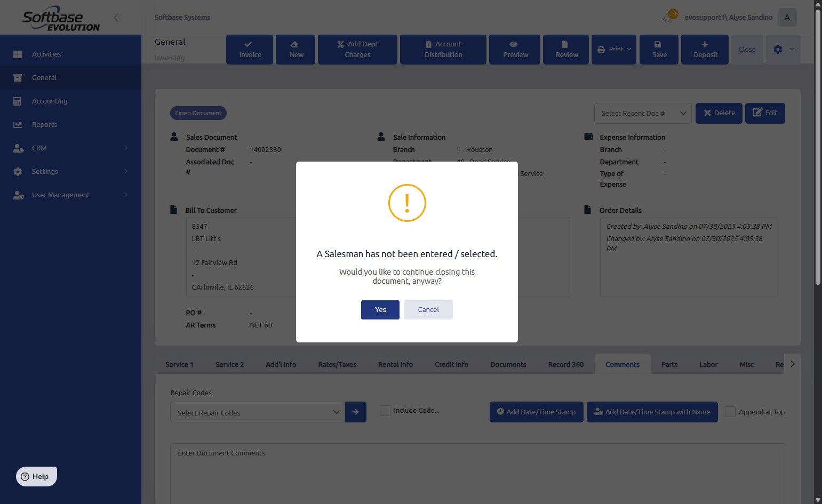Open the Select Repair Codes dropdown
822x504 pixels.
tap(258, 412)
